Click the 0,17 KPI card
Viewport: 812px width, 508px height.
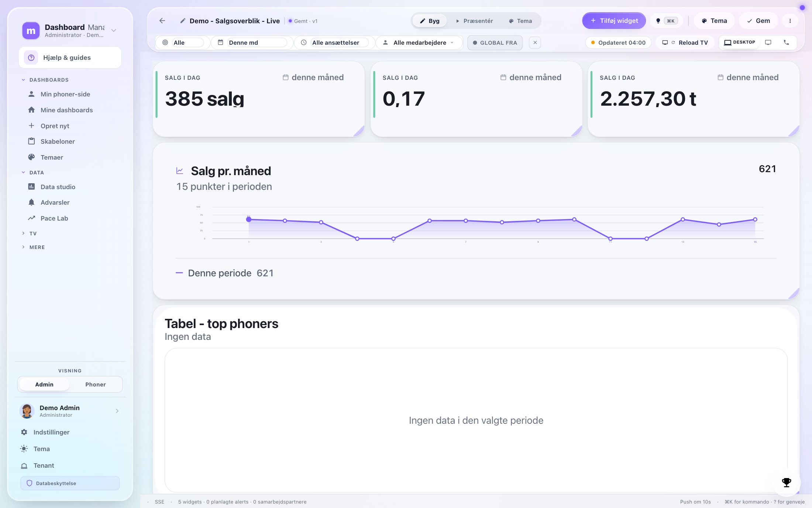[x=476, y=99]
